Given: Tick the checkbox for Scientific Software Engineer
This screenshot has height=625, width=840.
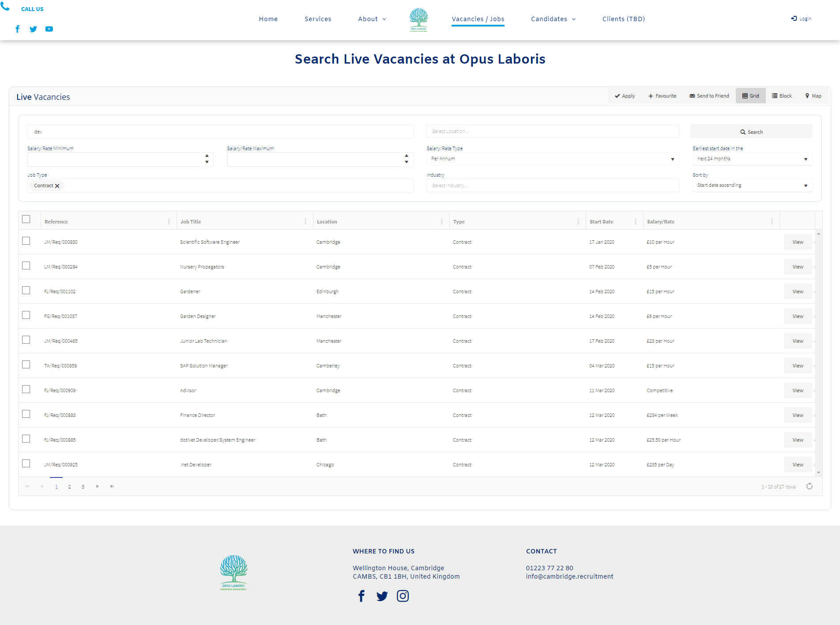Looking at the screenshot, I should 26,241.
